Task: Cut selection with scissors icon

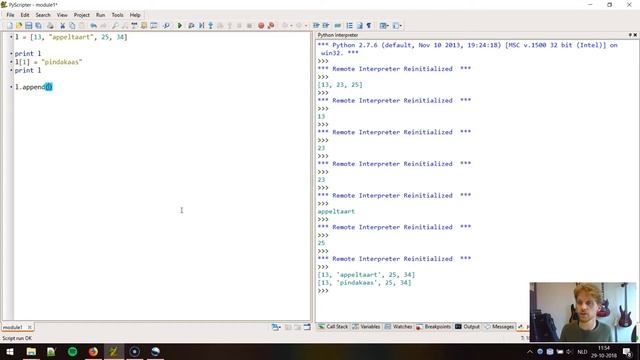Action: (62, 26)
